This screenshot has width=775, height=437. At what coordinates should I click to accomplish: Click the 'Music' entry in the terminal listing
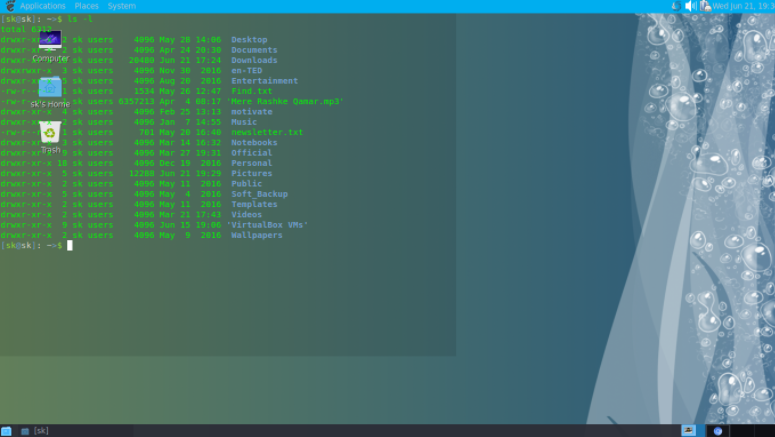[x=244, y=122]
